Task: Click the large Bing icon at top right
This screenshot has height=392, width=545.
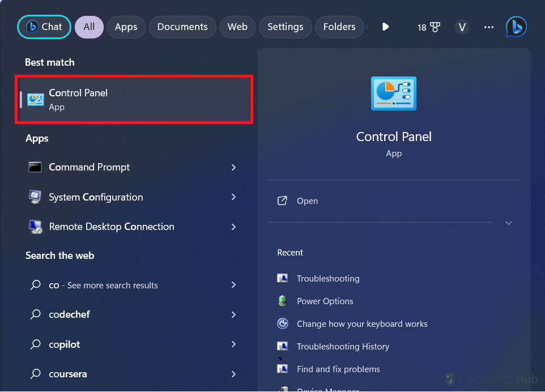Action: coord(516,27)
